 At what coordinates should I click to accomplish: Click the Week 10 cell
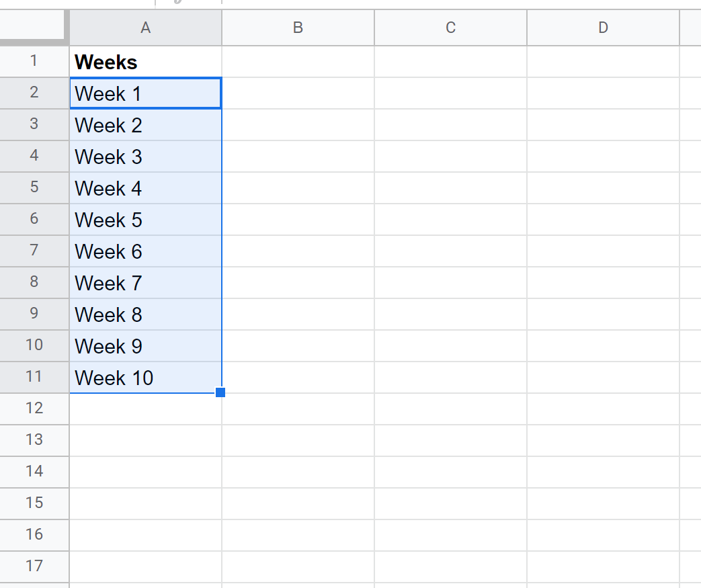146,378
